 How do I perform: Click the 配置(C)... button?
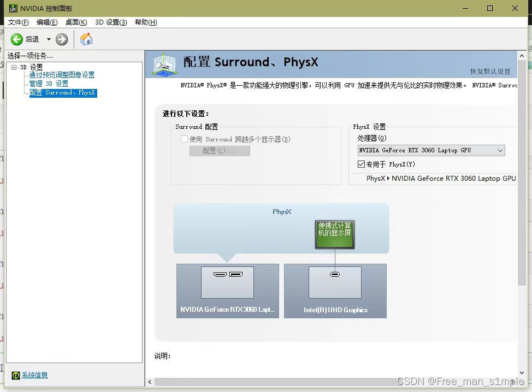(220, 151)
